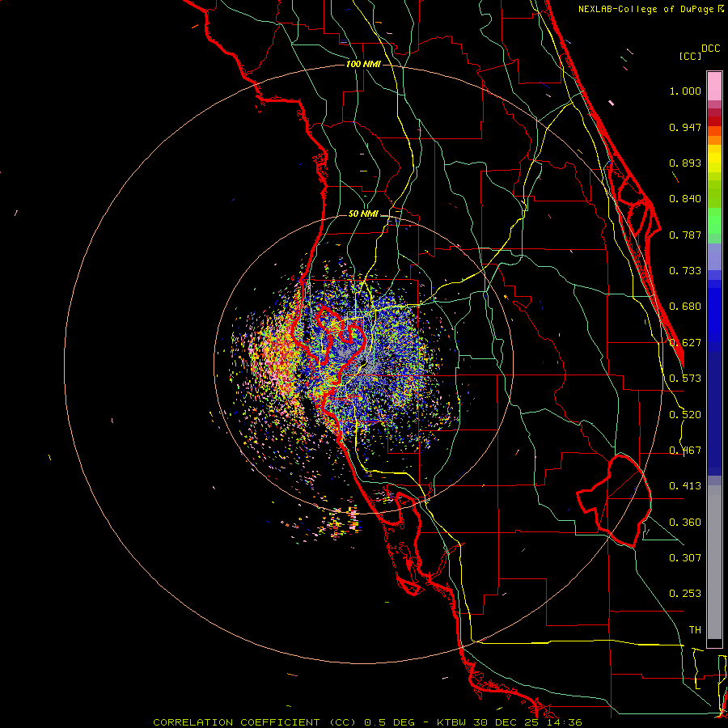Pick the pink segment atop the color bar
This screenshot has width=728, height=728.
coord(714,86)
